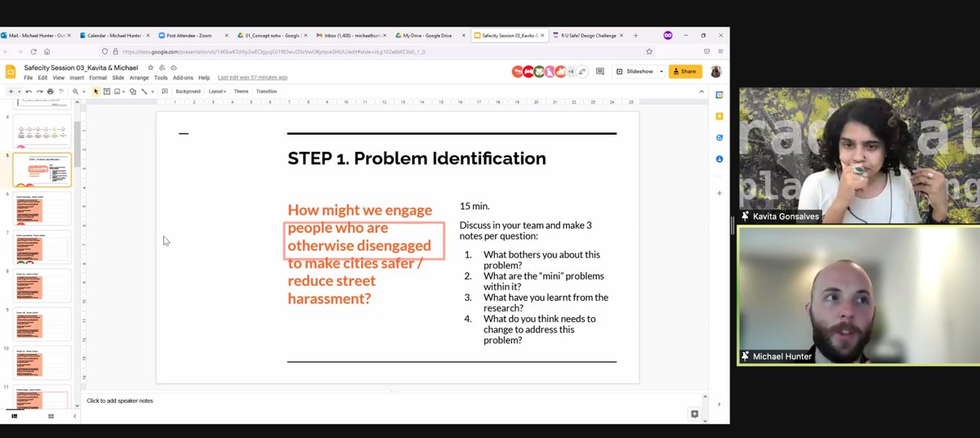Bookmark this page with the star icon
The width and height of the screenshot is (980, 438).
click(649, 51)
